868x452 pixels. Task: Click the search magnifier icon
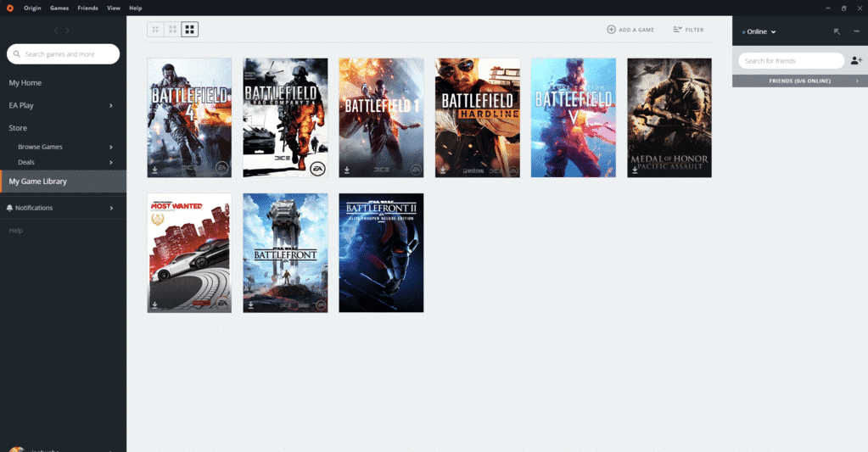click(x=17, y=54)
